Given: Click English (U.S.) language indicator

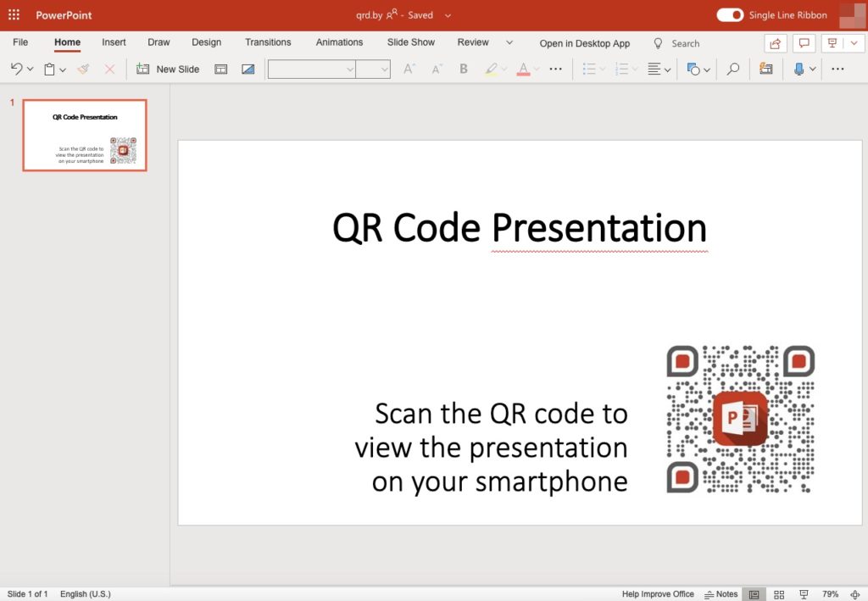Looking at the screenshot, I should pos(86,594).
